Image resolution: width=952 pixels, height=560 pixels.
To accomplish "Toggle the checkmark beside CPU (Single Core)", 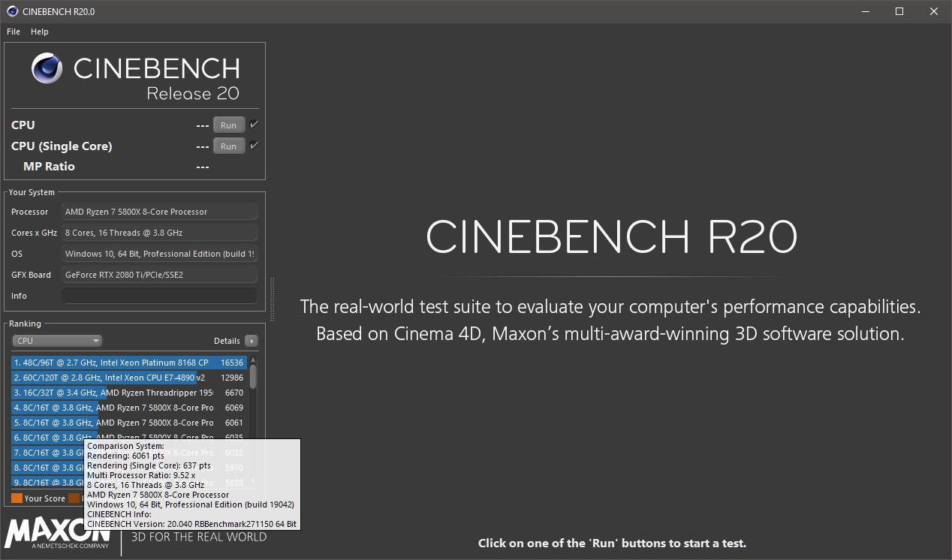I will tap(255, 146).
